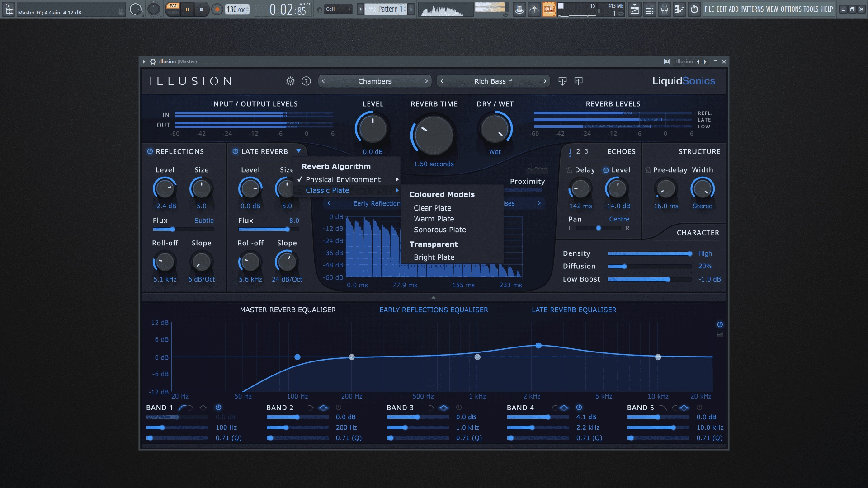Click the previous arrow beside Early Reflection display

(329, 203)
